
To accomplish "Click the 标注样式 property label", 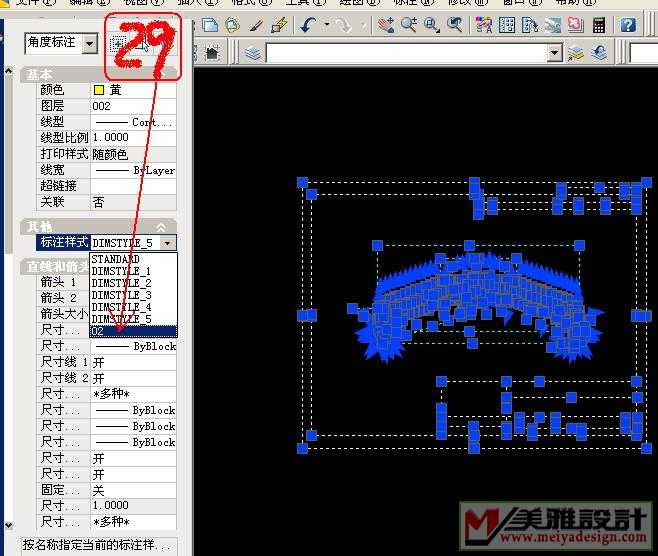I will coord(63,243).
